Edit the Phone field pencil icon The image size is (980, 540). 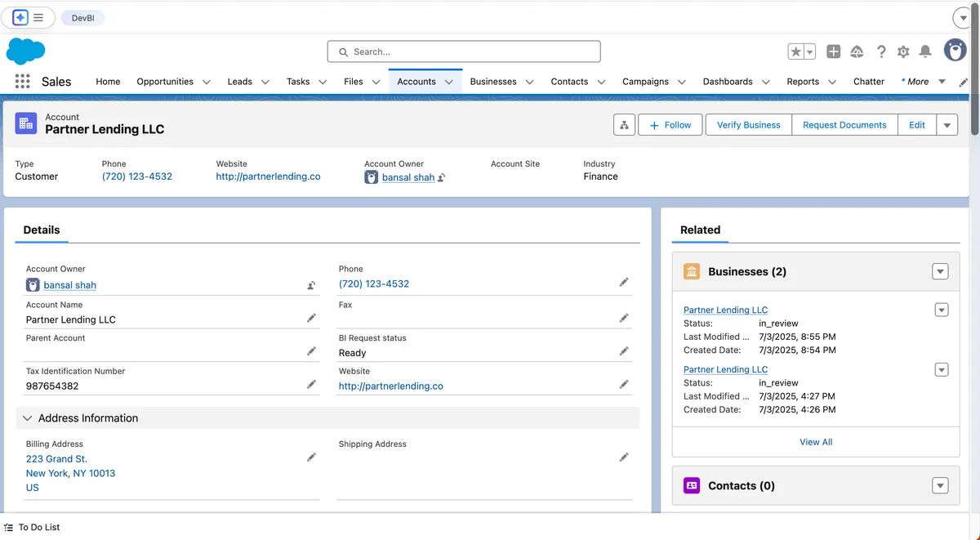[624, 282]
